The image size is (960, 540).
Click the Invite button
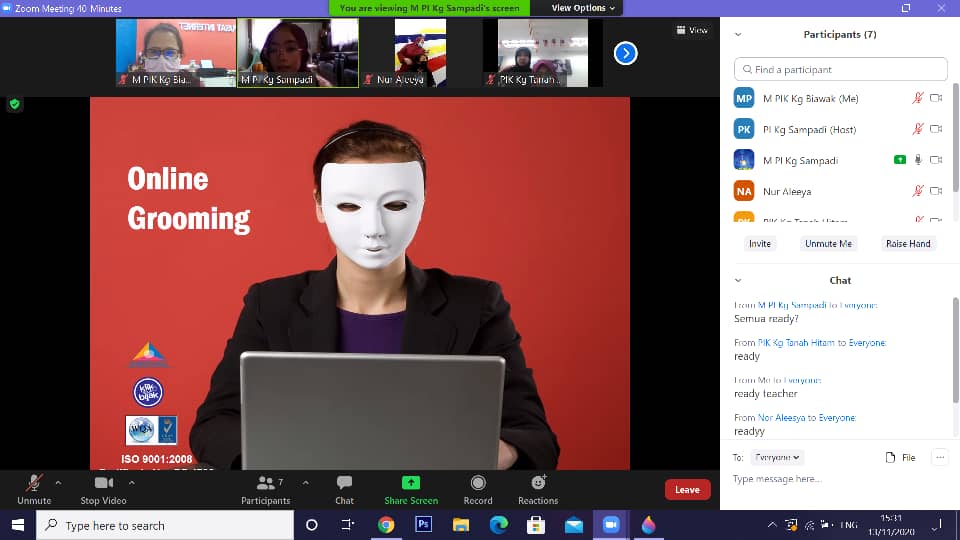(760, 244)
